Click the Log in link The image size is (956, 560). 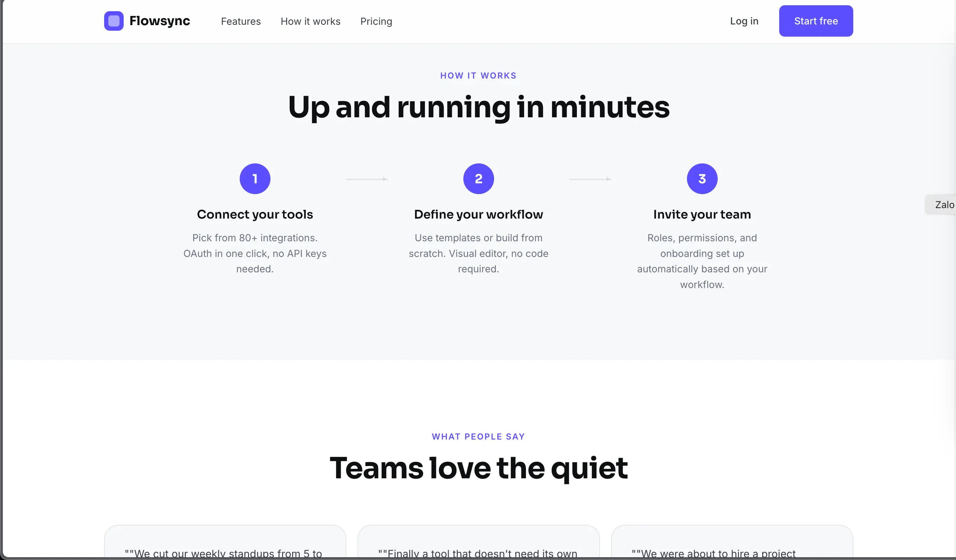click(x=744, y=21)
